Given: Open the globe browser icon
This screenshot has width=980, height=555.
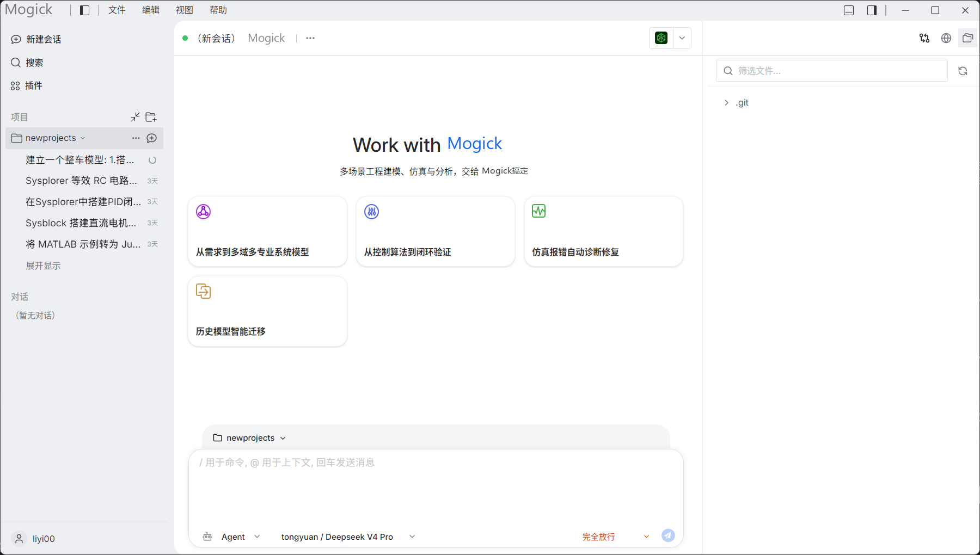Looking at the screenshot, I should tap(946, 38).
